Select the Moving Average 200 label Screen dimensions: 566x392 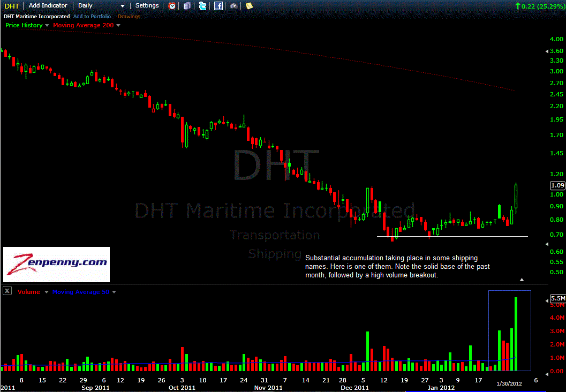(84, 25)
